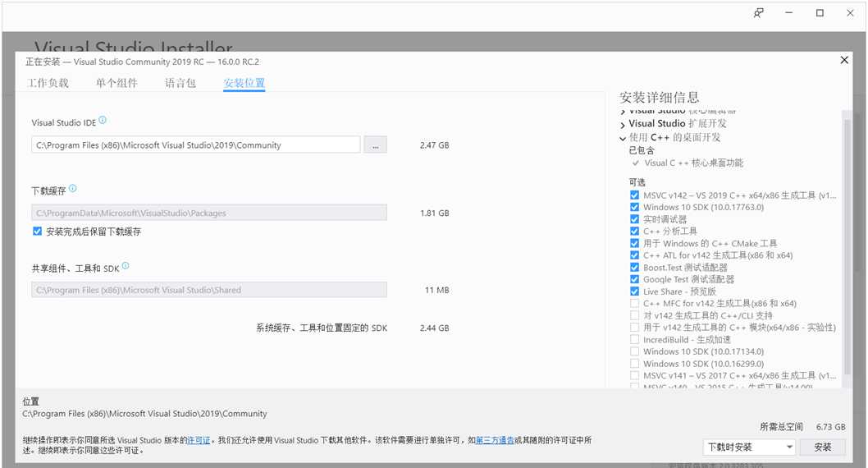Uncheck Windows 10 SDK (10.0.17763.0)
This screenshot has height=468, width=868.
(634, 207)
